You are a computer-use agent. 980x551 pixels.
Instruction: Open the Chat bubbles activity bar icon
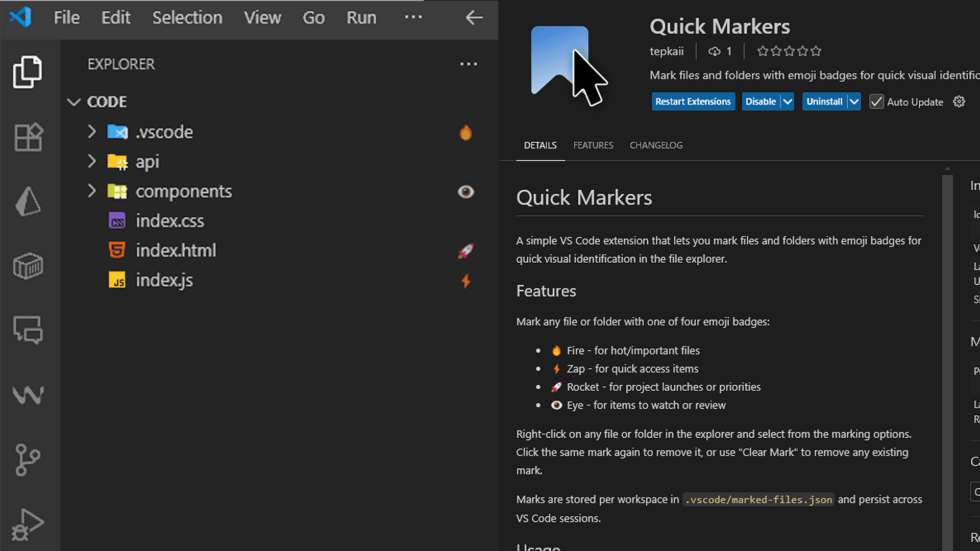[x=28, y=330]
